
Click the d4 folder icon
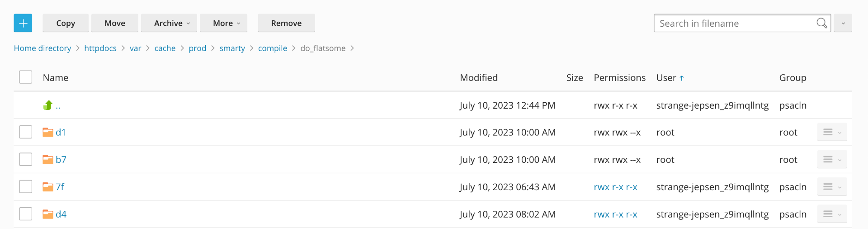point(48,214)
